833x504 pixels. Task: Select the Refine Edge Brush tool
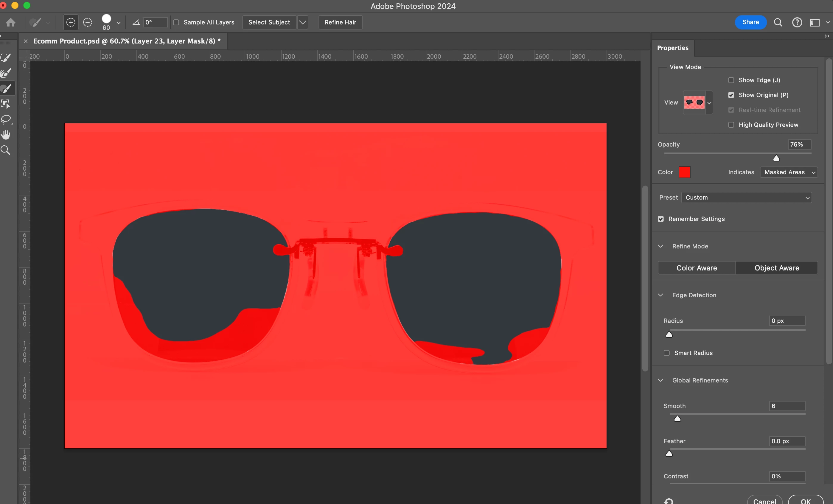click(x=6, y=73)
